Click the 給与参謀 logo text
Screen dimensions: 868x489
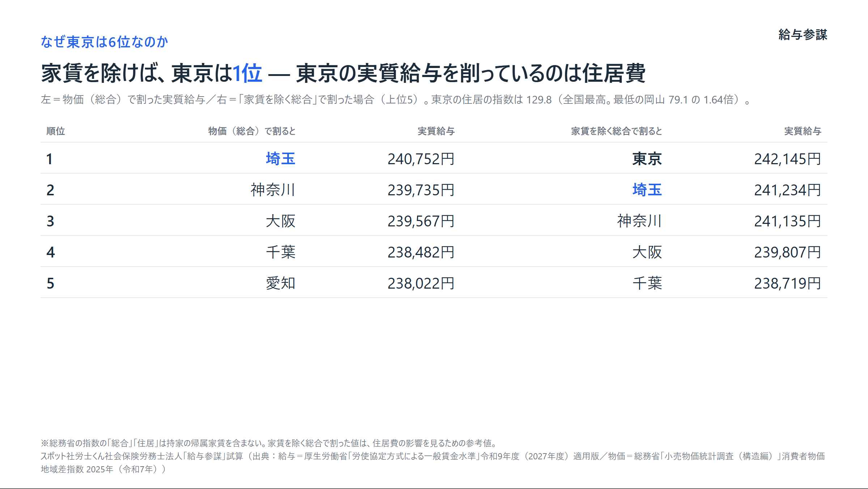coord(803,35)
